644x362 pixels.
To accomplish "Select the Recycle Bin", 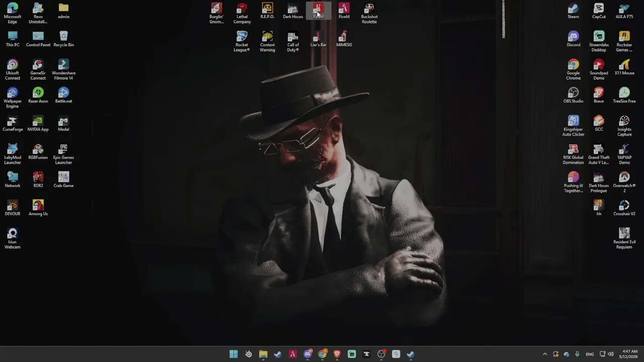I will coord(63,39).
